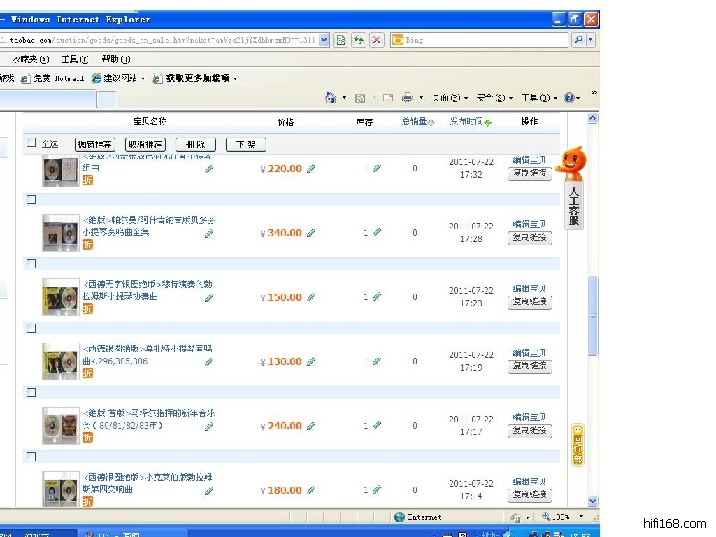Click the printer icon in command bar
Image resolution: width=716 pixels, height=537 pixels.
407,97
